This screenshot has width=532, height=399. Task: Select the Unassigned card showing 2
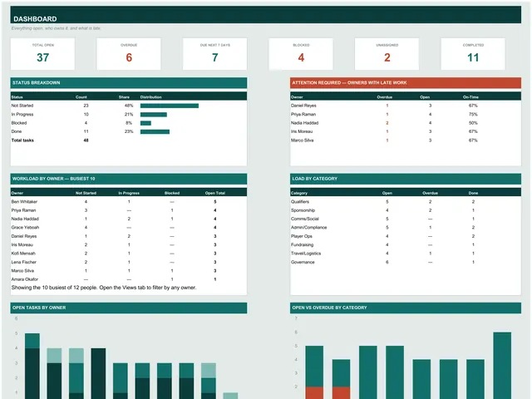click(387, 54)
